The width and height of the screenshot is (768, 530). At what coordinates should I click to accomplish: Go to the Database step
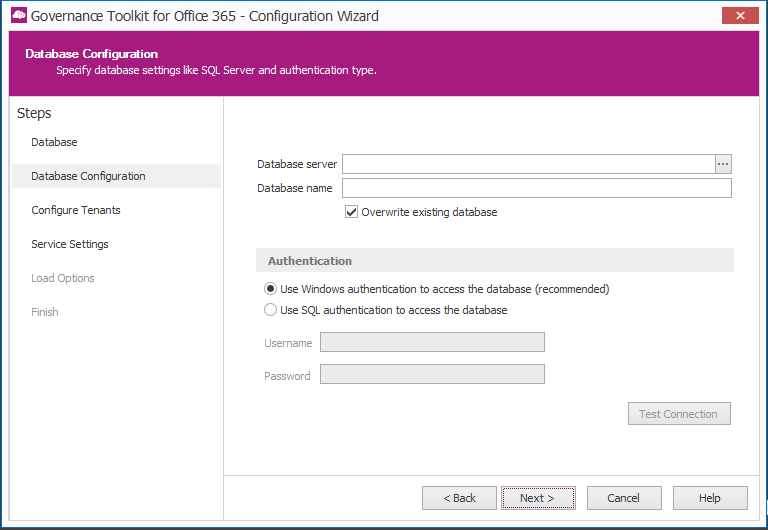(54, 142)
